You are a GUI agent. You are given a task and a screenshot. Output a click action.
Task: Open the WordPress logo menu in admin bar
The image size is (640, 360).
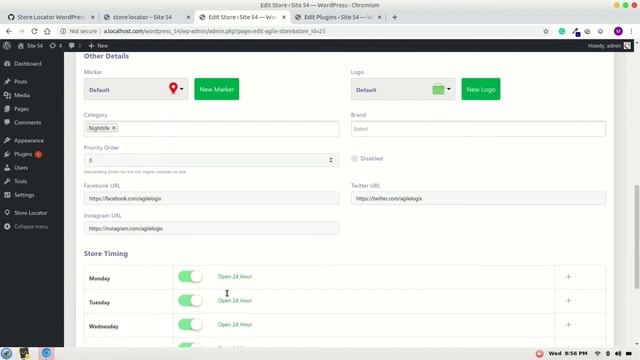tap(7, 46)
